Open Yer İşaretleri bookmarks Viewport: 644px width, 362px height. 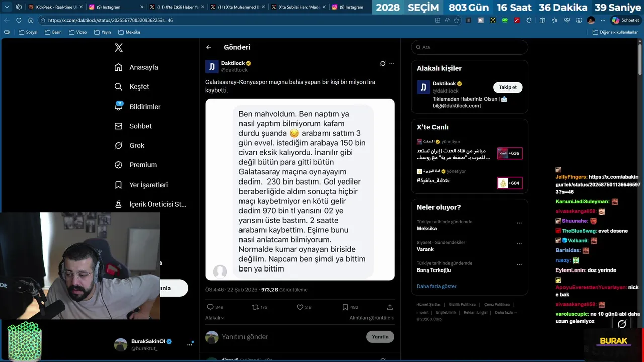tap(141, 185)
